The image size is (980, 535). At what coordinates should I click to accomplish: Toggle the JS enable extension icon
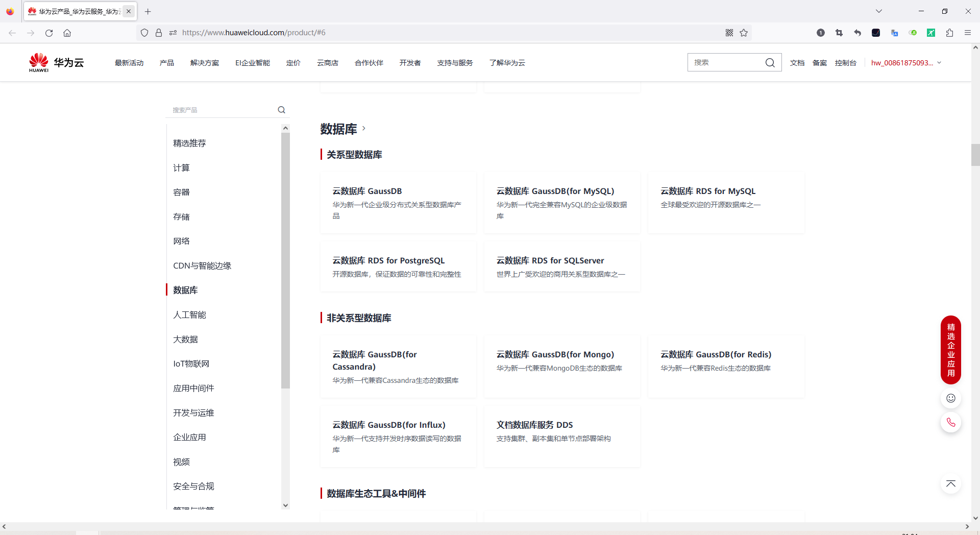click(913, 33)
